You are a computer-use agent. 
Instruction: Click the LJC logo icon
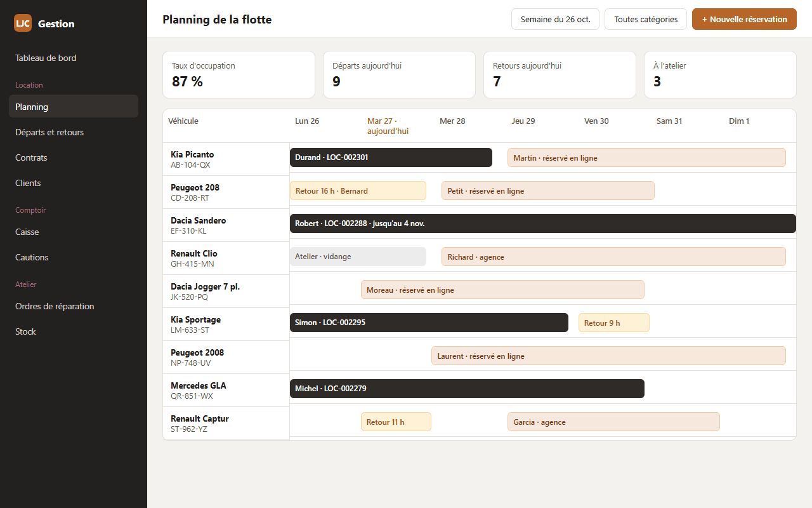tap(23, 23)
